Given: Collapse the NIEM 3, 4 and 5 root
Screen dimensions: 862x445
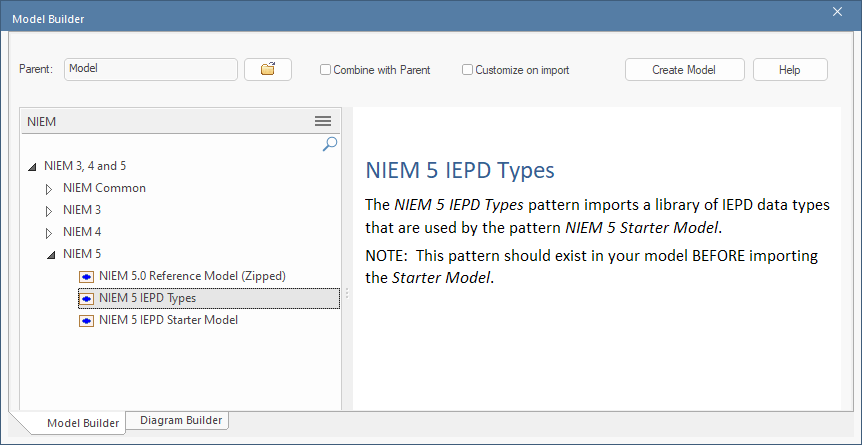Looking at the screenshot, I should [32, 166].
